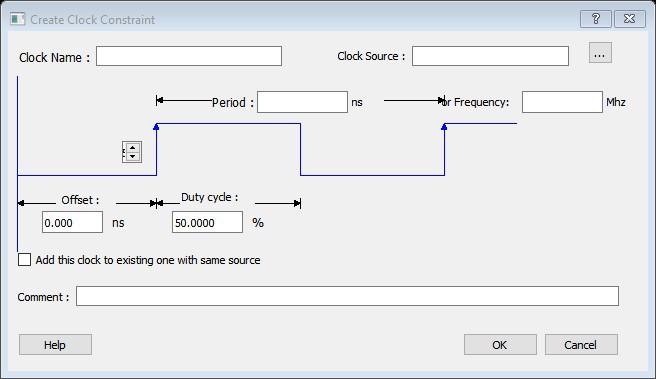Confirm the constraint with OK
This screenshot has height=379, width=656.
(500, 345)
